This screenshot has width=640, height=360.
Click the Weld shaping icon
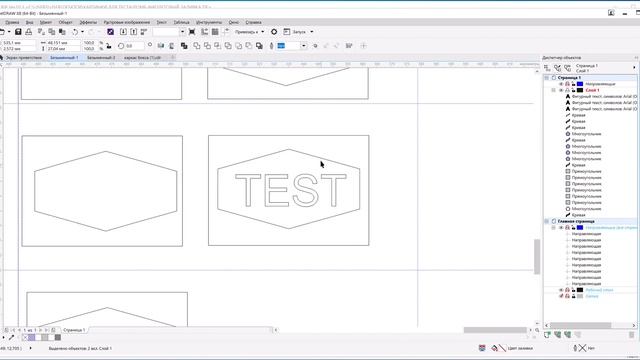[197, 46]
